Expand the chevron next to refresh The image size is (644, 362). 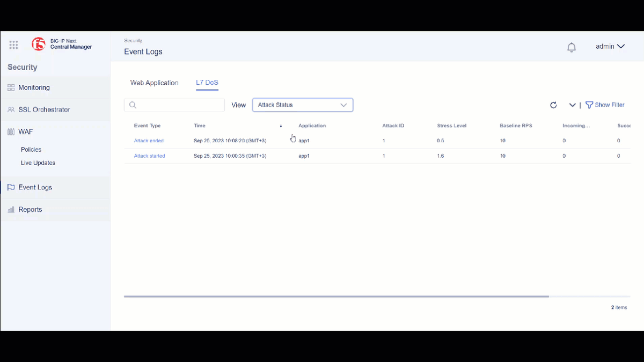(572, 105)
